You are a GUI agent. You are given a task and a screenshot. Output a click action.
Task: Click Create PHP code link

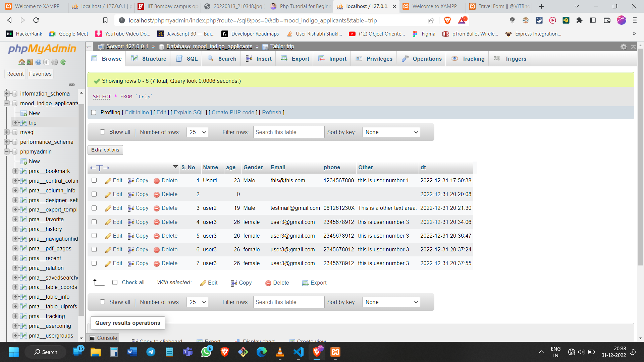(233, 113)
